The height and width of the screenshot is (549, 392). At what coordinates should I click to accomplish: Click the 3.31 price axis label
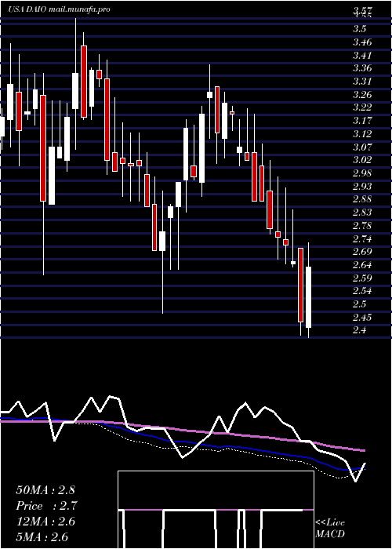tap(362, 82)
